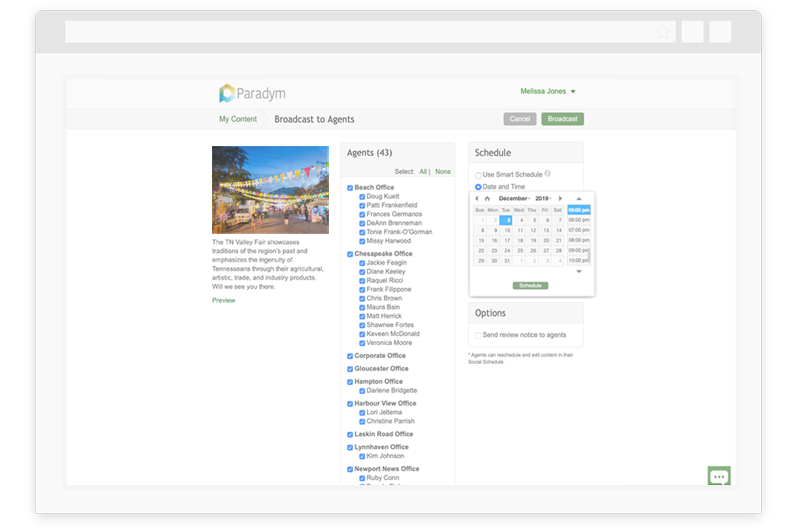Image resolution: width=796 pixels, height=531 pixels.
Task: Click the Paradym logo
Action: coord(252,93)
